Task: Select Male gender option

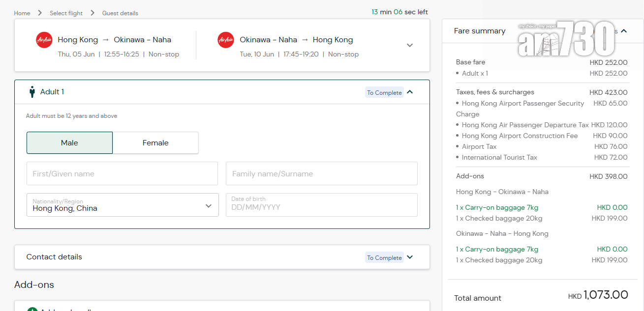Action: click(69, 143)
